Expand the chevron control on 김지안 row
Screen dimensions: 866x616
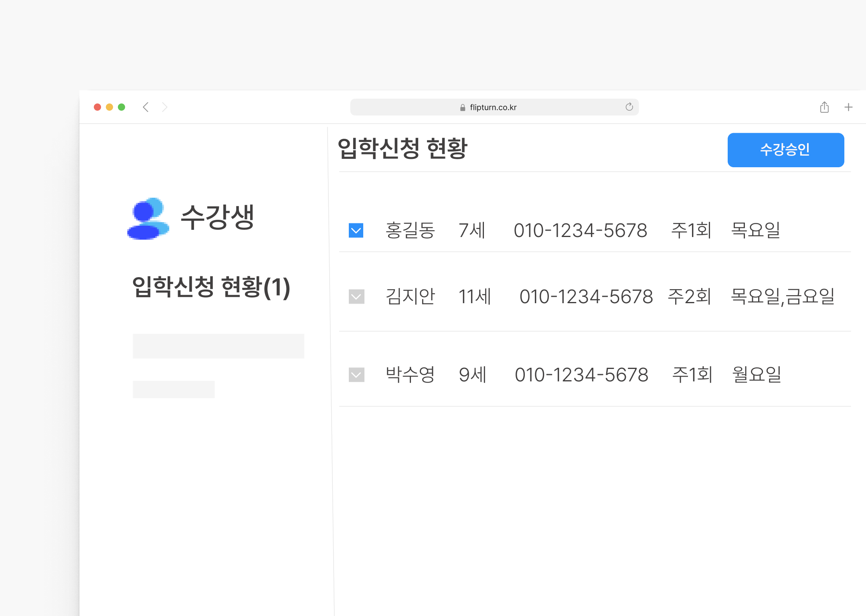click(x=356, y=297)
